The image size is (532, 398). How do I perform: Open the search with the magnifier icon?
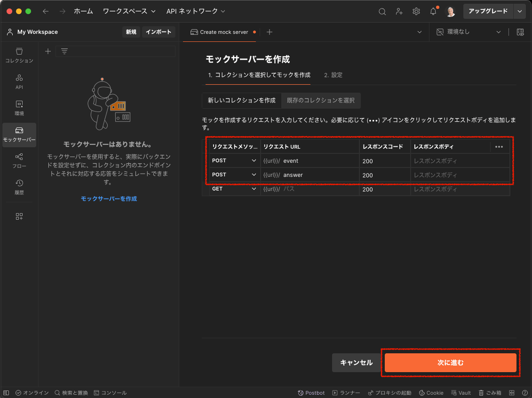382,11
